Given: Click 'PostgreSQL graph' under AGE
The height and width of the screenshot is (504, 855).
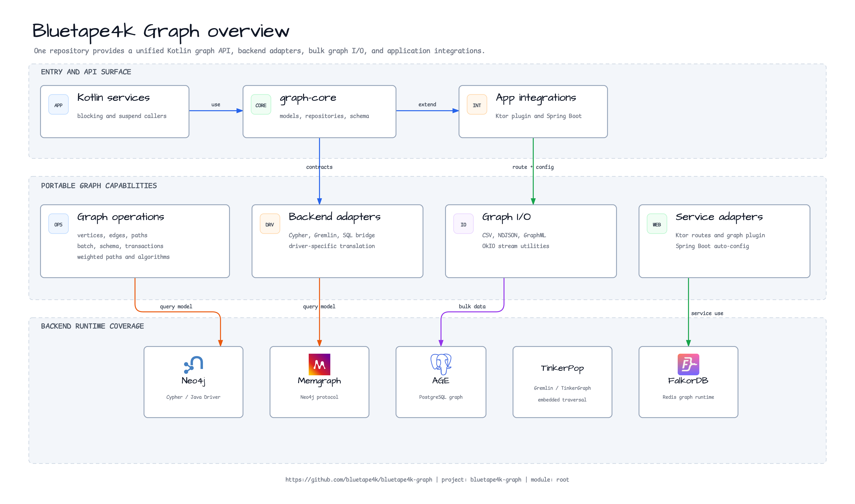Looking at the screenshot, I should (441, 397).
